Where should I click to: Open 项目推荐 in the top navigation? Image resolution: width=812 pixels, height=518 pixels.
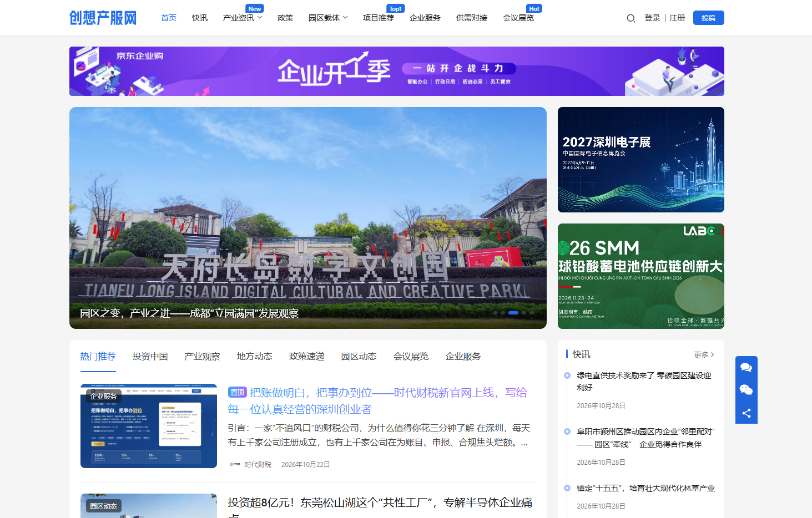tap(379, 18)
